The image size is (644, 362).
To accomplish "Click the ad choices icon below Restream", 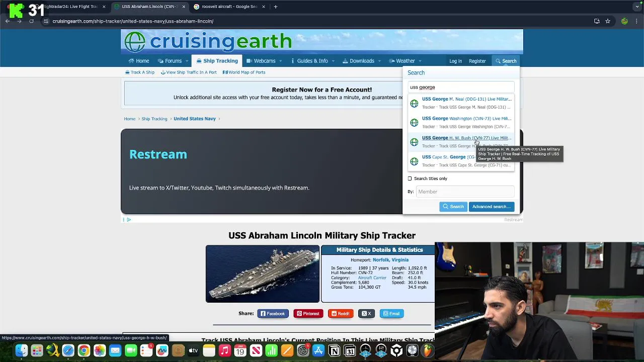I will click(x=129, y=220).
